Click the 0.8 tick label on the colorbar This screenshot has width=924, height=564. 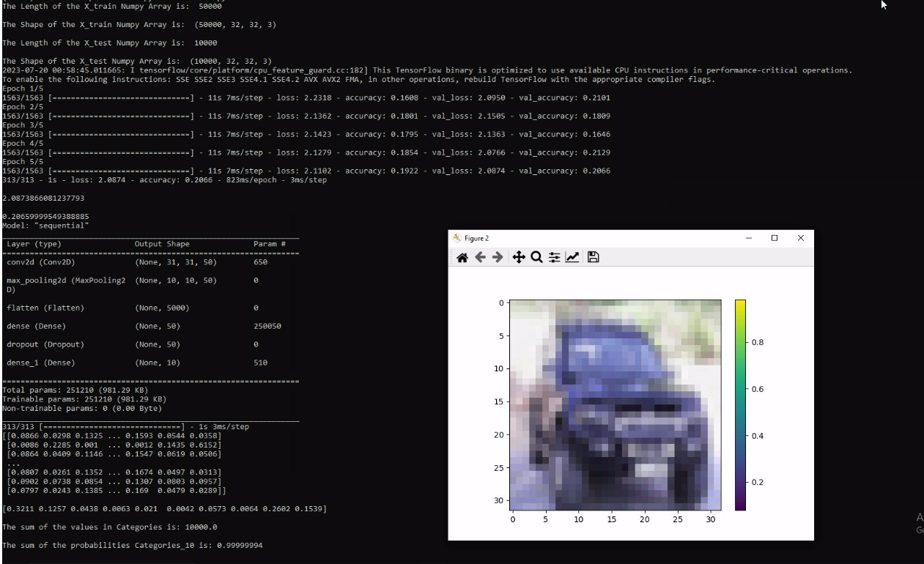758,342
